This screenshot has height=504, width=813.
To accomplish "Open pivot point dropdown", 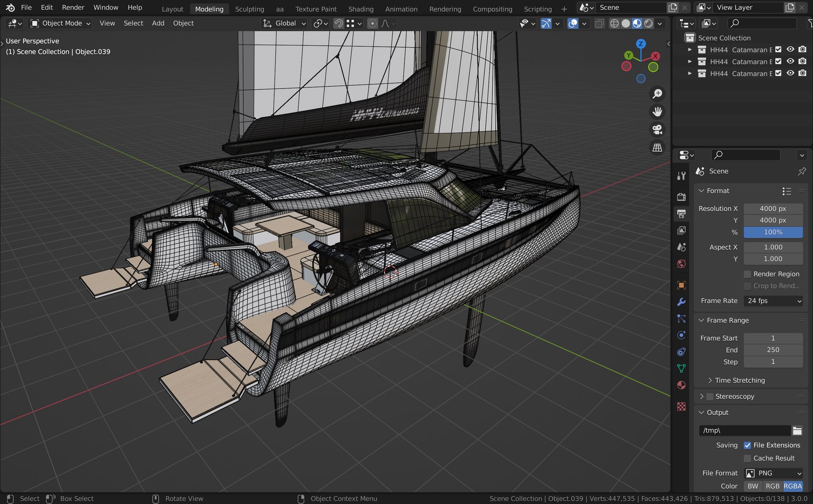I will [321, 23].
